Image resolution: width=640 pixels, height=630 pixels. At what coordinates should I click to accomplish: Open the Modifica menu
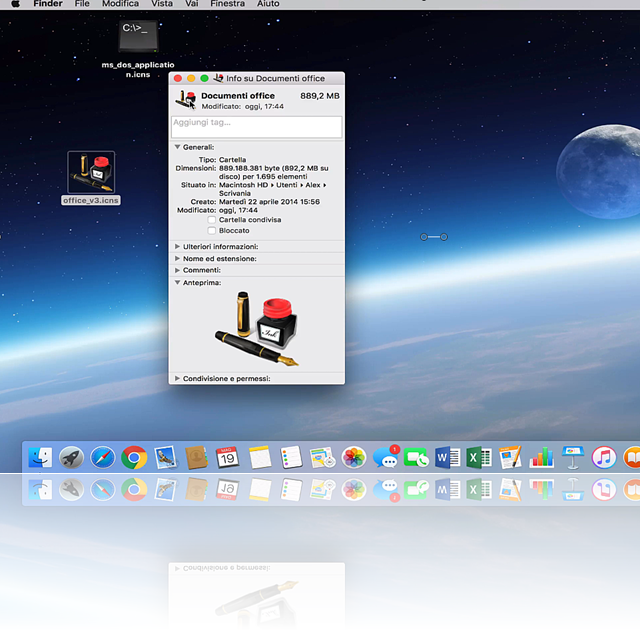tap(120, 4)
